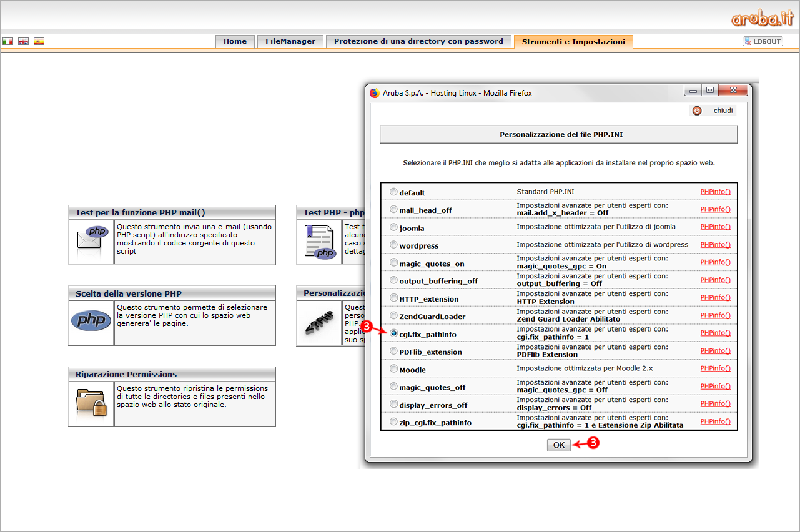
Task: Maximize the Firefox popup window
Action: (709, 90)
